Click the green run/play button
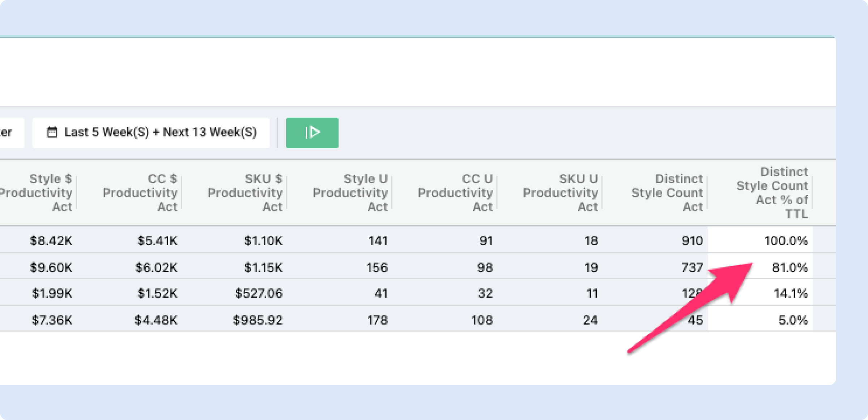 312,133
